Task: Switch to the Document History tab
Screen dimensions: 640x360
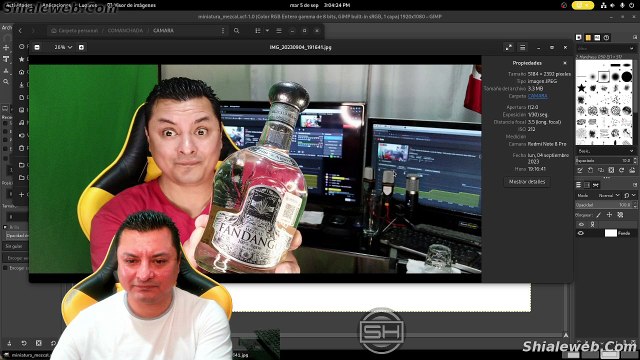Action: point(607,38)
